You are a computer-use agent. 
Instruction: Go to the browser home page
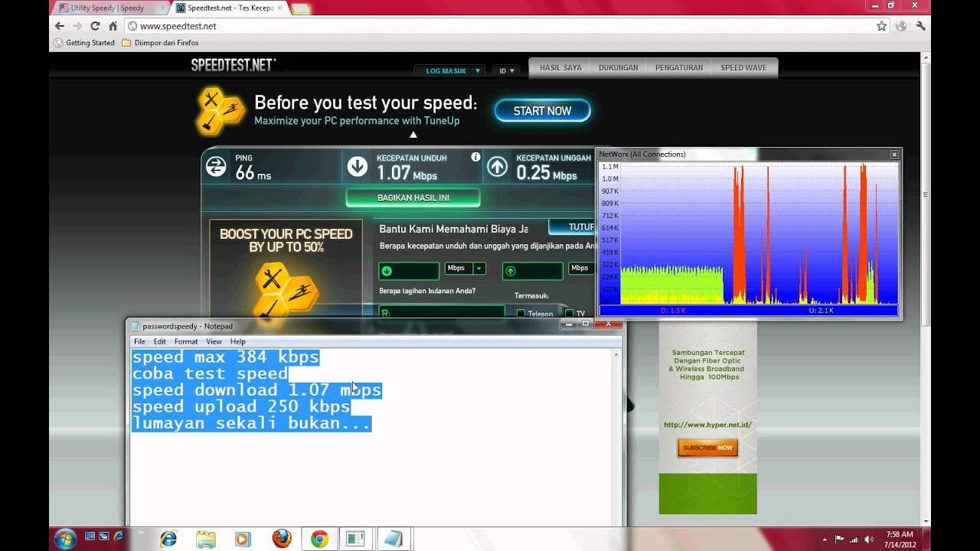coord(113,26)
